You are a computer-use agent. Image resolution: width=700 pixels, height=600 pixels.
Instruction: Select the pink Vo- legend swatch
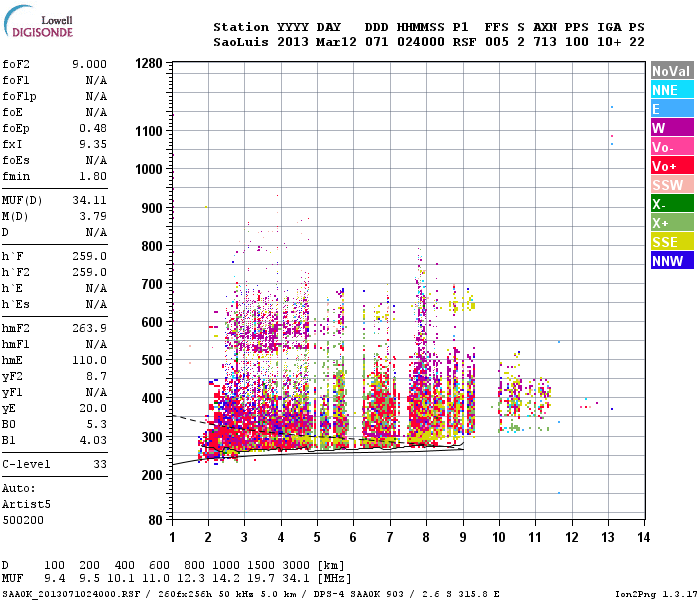click(x=672, y=147)
